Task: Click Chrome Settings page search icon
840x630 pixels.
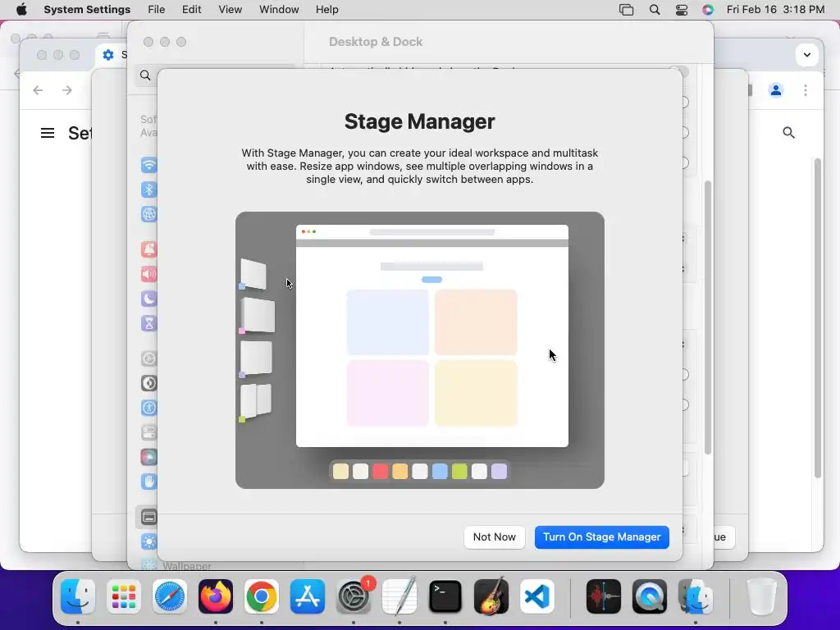Action: click(x=788, y=132)
